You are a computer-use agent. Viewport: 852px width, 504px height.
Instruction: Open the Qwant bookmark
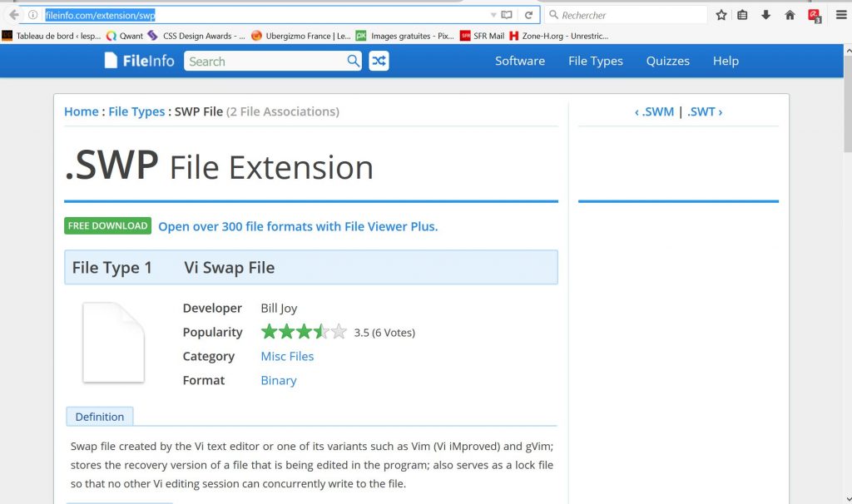tap(124, 36)
